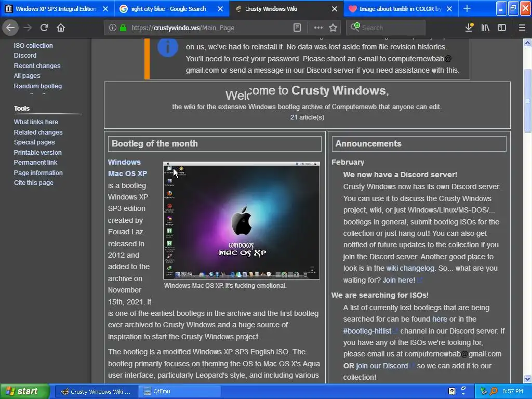Click the green secure connection padlock
The height and width of the screenshot is (399, 532).
[123, 28]
